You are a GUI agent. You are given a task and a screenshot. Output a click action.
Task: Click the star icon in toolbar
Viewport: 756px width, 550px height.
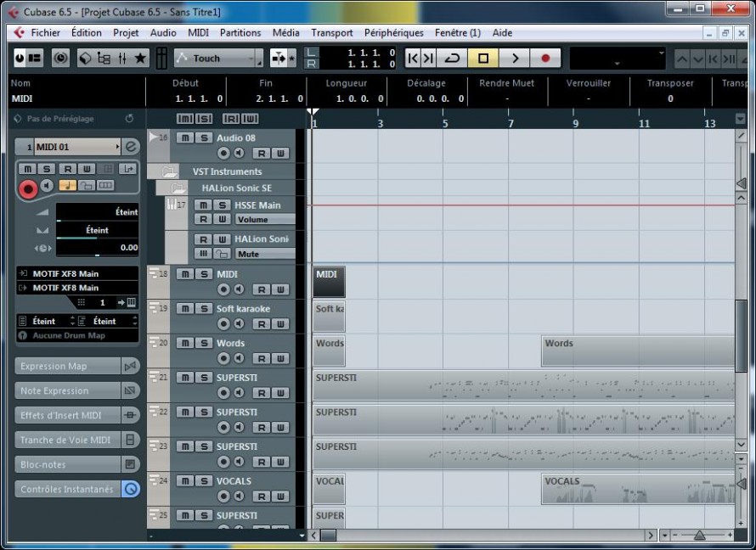(140, 59)
